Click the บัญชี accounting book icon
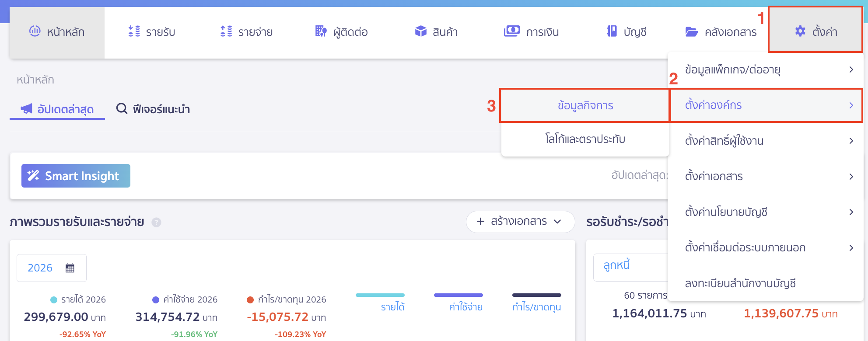 pos(612,31)
